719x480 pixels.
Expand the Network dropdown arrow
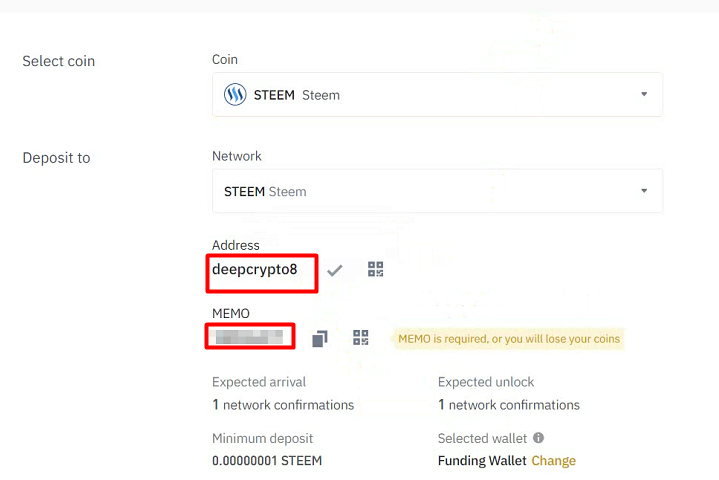644,191
